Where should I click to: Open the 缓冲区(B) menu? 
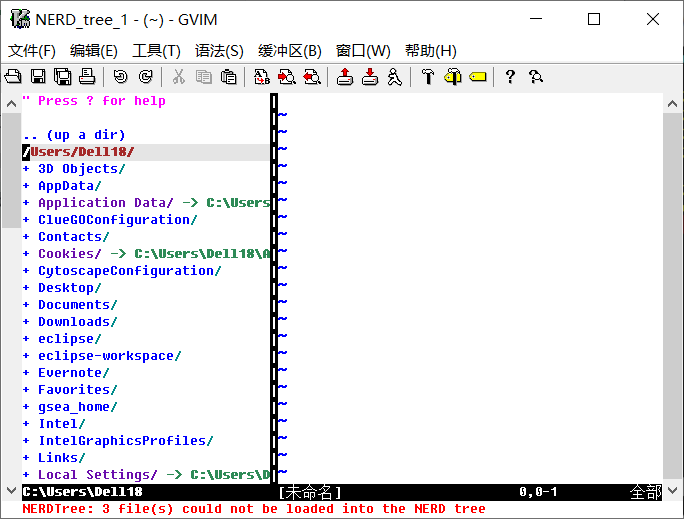[x=290, y=51]
